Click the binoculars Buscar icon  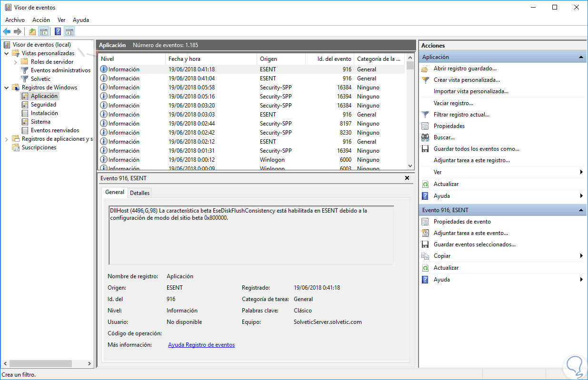(x=425, y=137)
